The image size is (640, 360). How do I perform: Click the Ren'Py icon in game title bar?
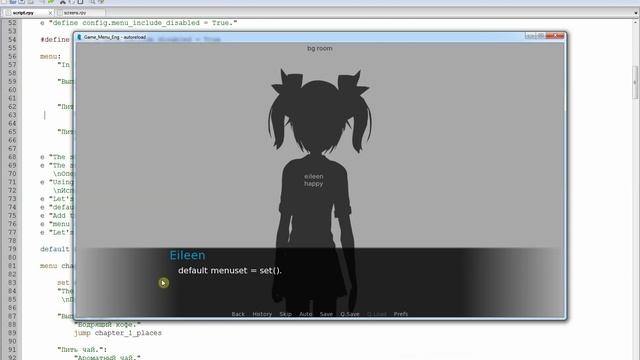(x=79, y=37)
